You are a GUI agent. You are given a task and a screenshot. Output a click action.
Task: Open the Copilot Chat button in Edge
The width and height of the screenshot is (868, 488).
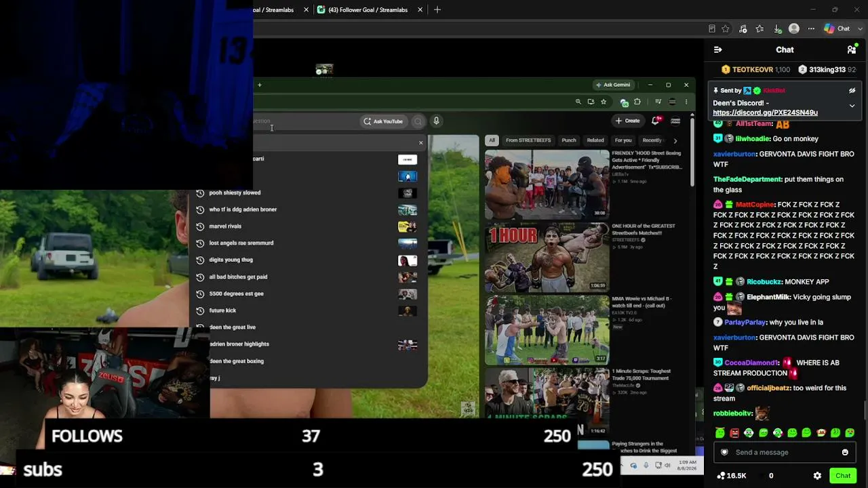click(837, 28)
